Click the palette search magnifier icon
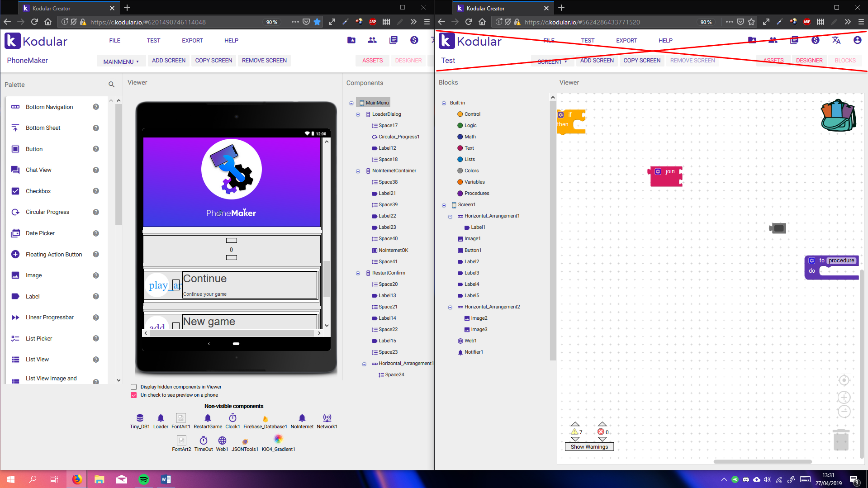Viewport: 868px width, 488px height. click(x=111, y=84)
